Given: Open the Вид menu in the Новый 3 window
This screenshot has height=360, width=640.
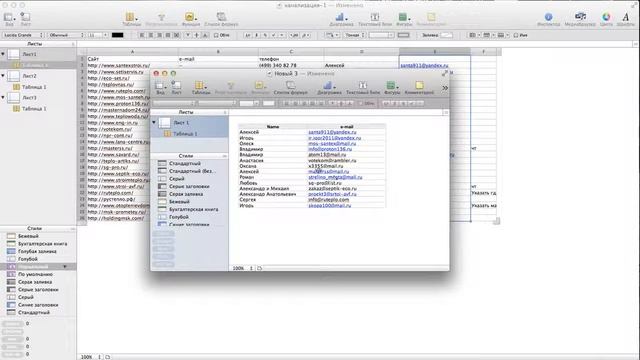Looking at the screenshot, I should pos(160,87).
